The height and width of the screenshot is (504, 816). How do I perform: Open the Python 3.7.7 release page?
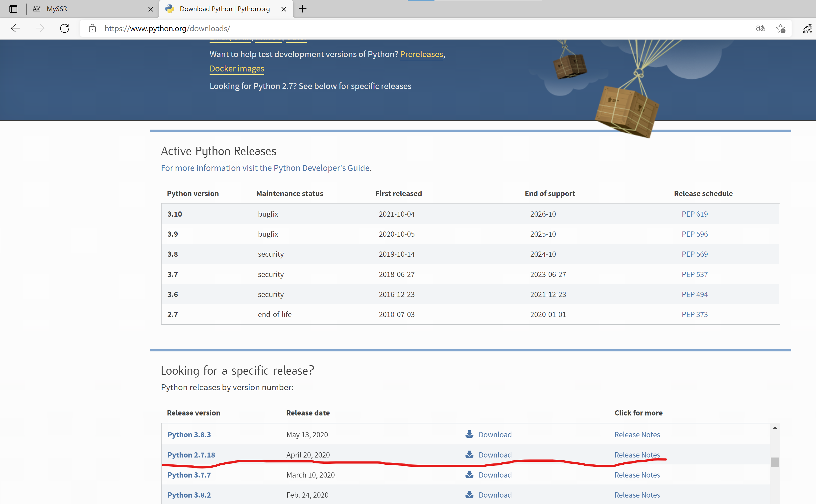[189, 475]
